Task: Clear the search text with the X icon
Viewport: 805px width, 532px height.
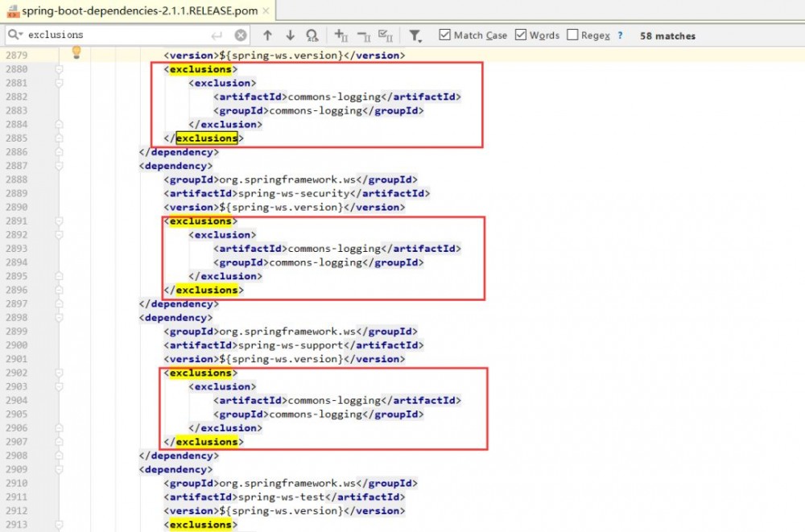Action: click(240, 35)
